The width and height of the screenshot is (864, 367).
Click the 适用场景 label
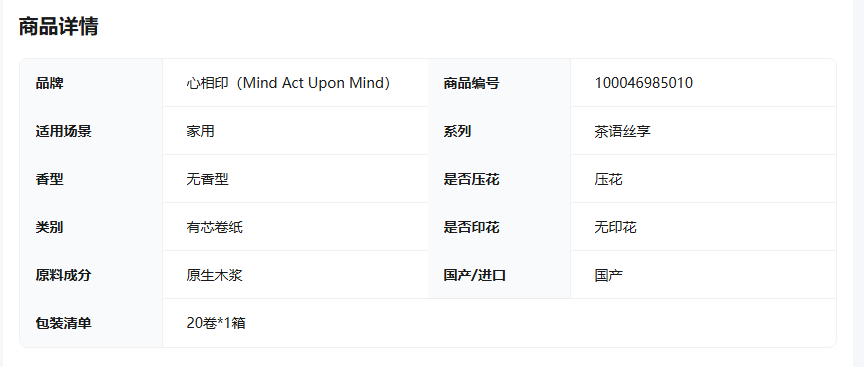pos(63,132)
